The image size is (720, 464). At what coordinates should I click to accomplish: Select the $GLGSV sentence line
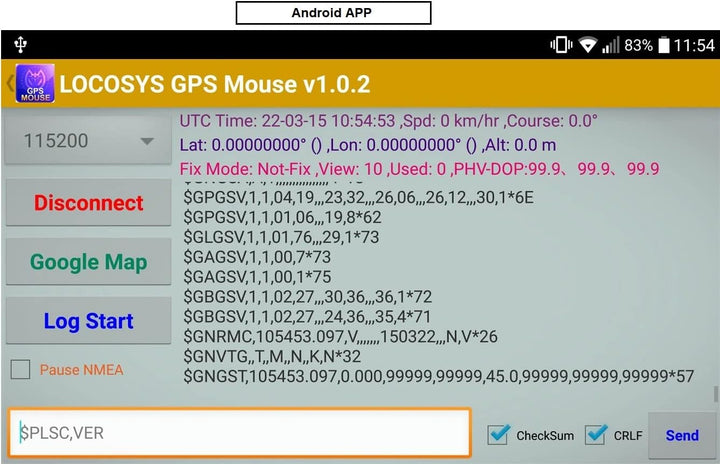pos(281,237)
